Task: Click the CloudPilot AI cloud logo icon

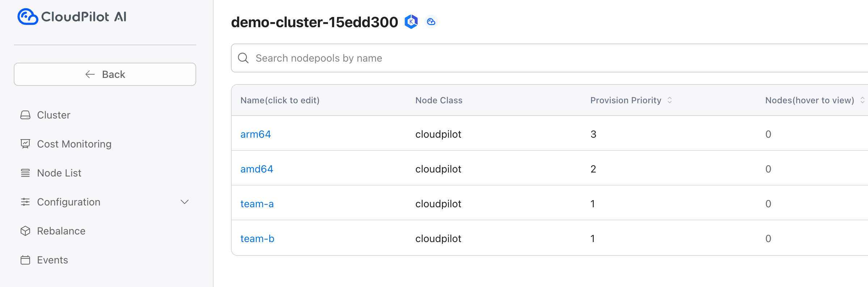Action: [28, 17]
